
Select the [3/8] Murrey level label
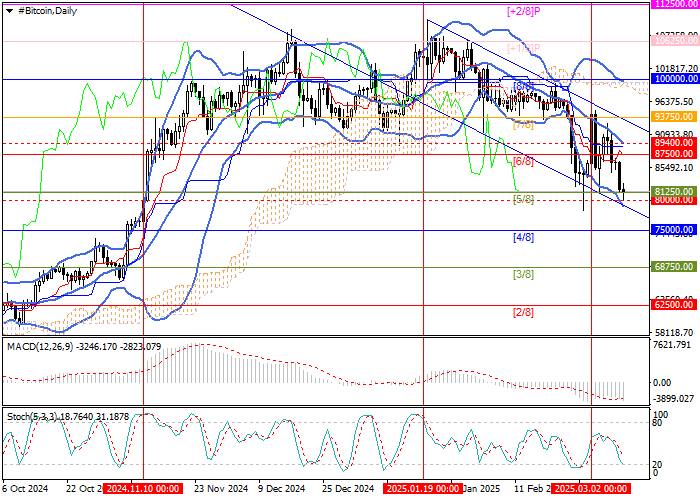[x=522, y=274]
